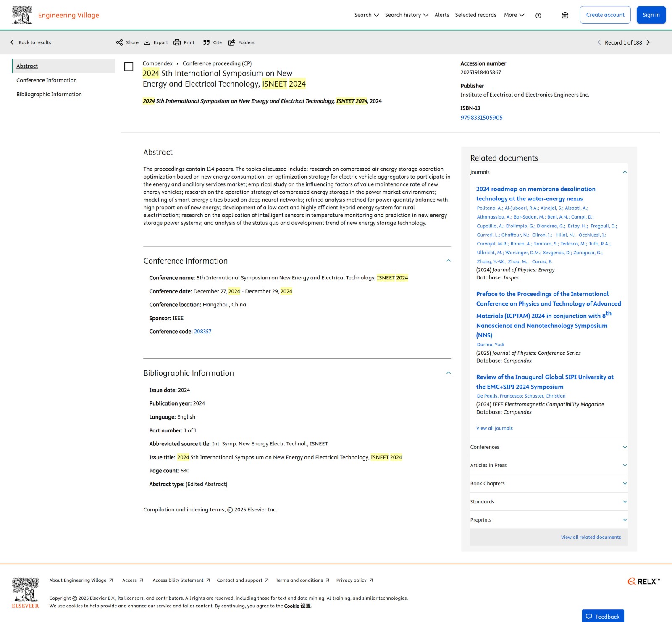
Task: Expand the Book Chapters section
Action: pyautogui.click(x=625, y=484)
